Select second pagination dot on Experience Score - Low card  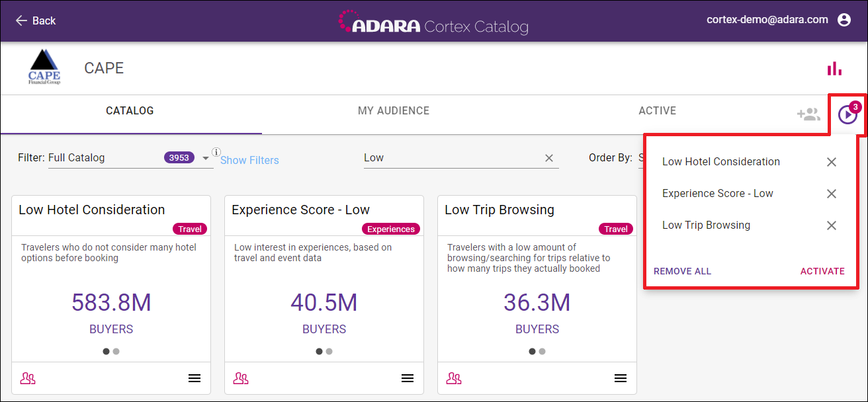[329, 352]
